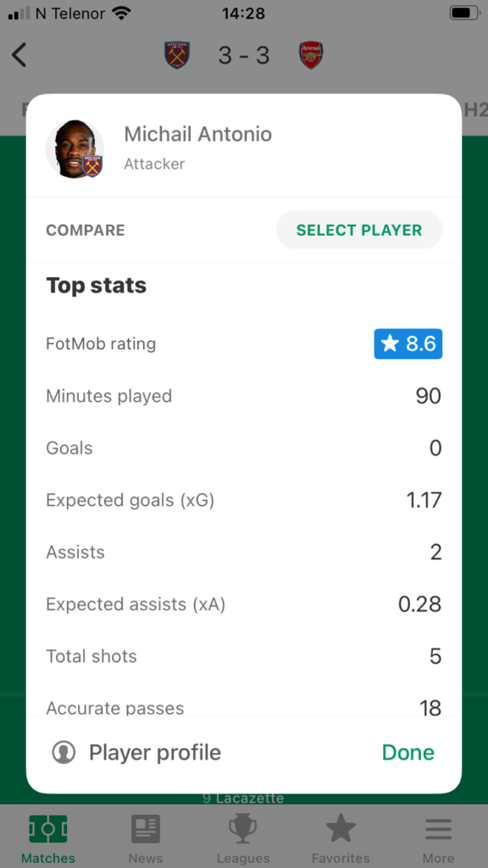This screenshot has width=488, height=868.
Task: Open the West Ham team crest
Action: [x=177, y=55]
